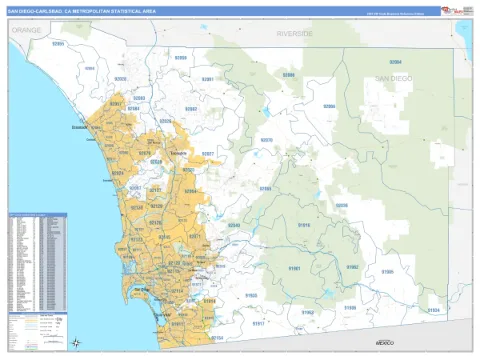Select ZIP code label 91906
Screen dimensions: 480x360
pos(350,308)
